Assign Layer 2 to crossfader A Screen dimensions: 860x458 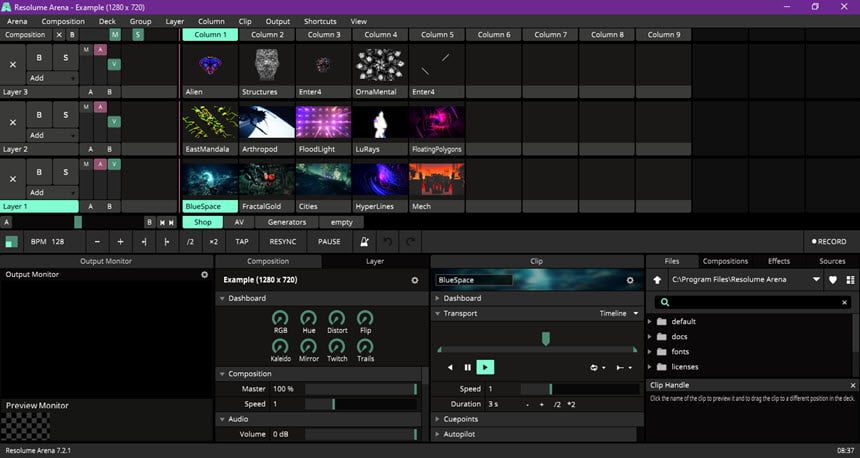91,149
